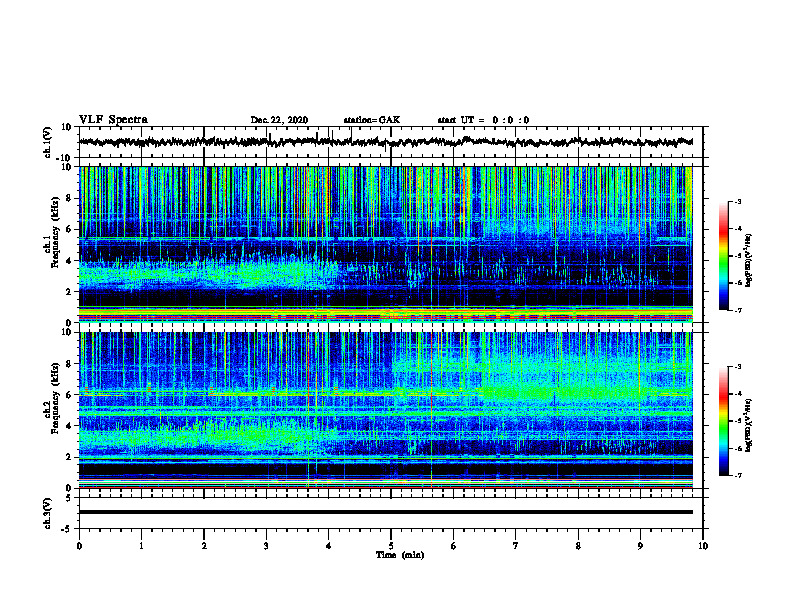Click the 'ch.3(V)' axis label
792x612 pixels.
pos(48,513)
